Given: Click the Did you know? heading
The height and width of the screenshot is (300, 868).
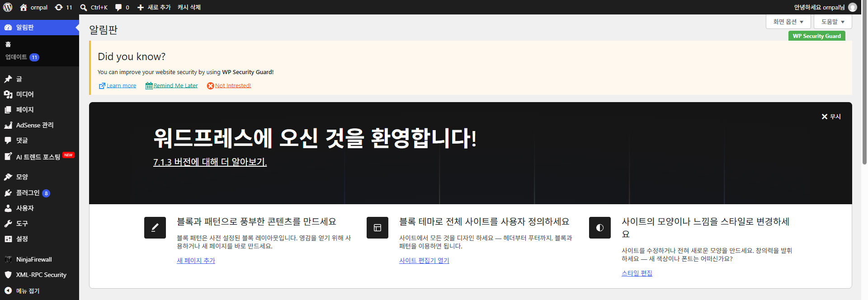Looking at the screenshot, I should (x=132, y=56).
